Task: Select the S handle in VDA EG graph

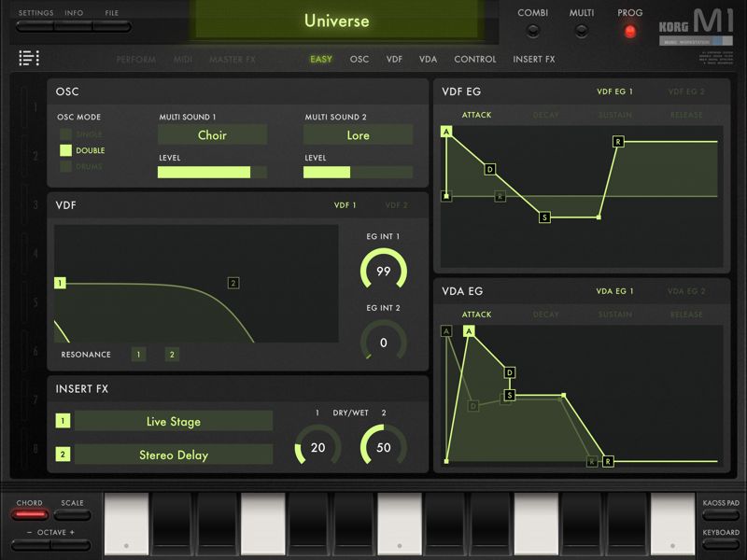Action: click(509, 395)
